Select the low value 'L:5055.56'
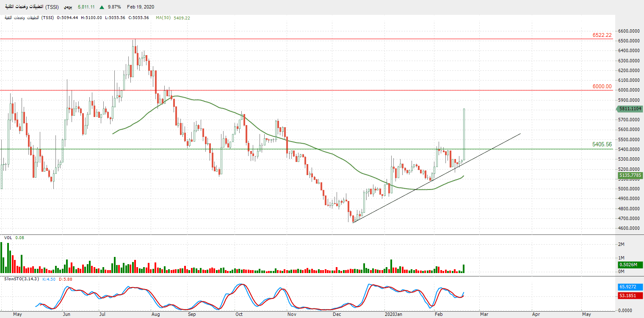644x318 pixels. [x=115, y=18]
